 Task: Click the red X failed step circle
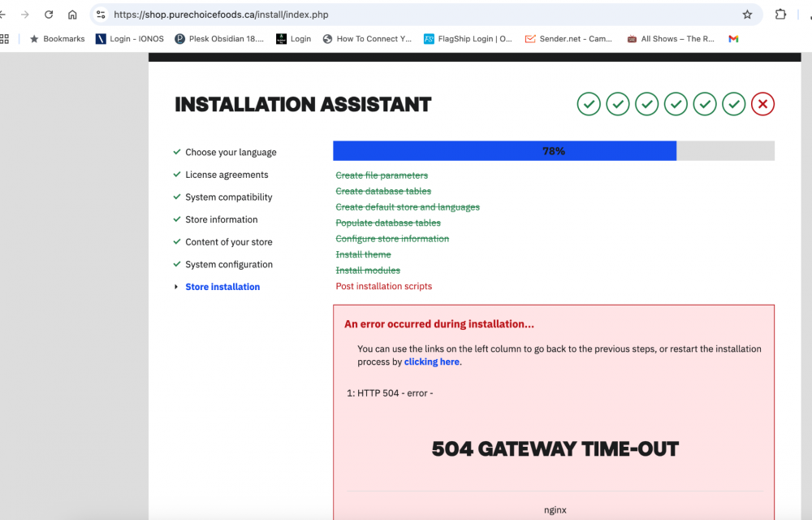(762, 104)
